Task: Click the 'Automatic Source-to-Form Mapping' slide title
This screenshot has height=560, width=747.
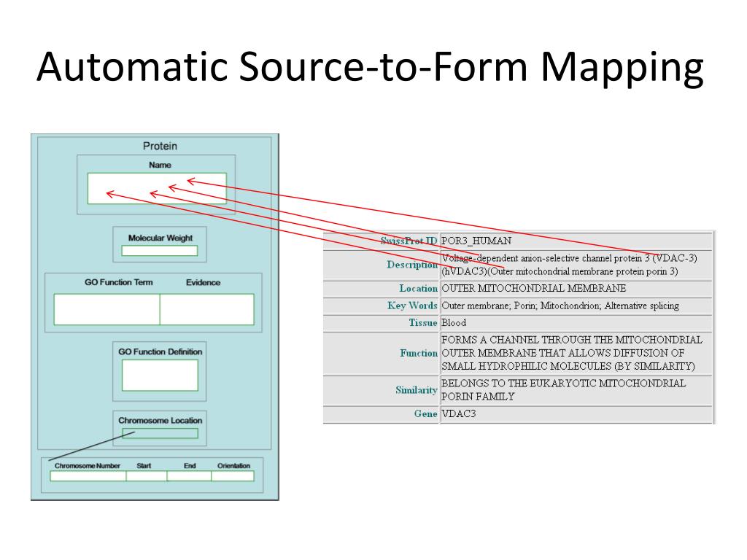Action: (x=370, y=67)
